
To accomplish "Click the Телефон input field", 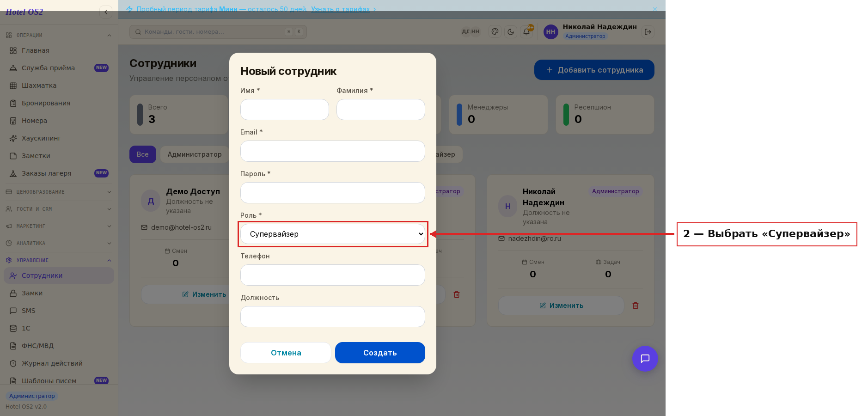I will pos(333,275).
